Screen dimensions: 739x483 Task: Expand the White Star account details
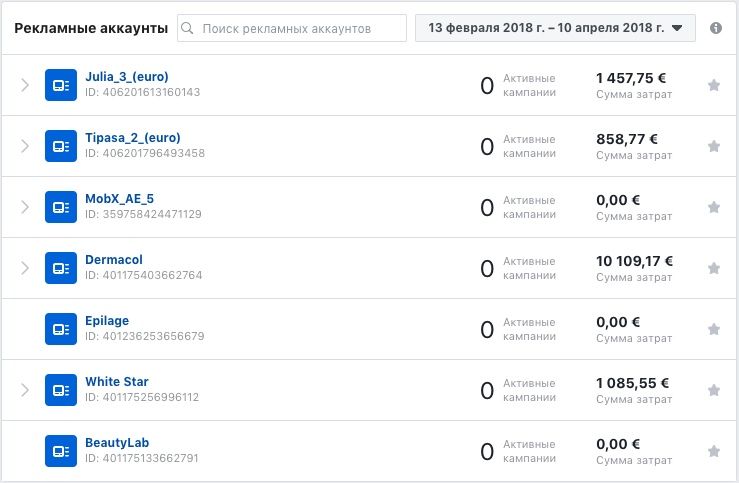coord(25,390)
